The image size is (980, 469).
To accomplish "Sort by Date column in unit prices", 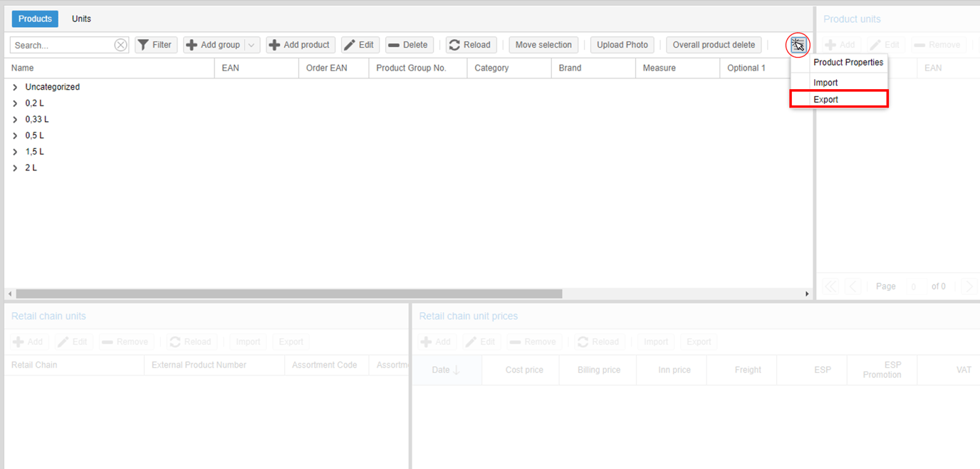I will (x=447, y=370).
